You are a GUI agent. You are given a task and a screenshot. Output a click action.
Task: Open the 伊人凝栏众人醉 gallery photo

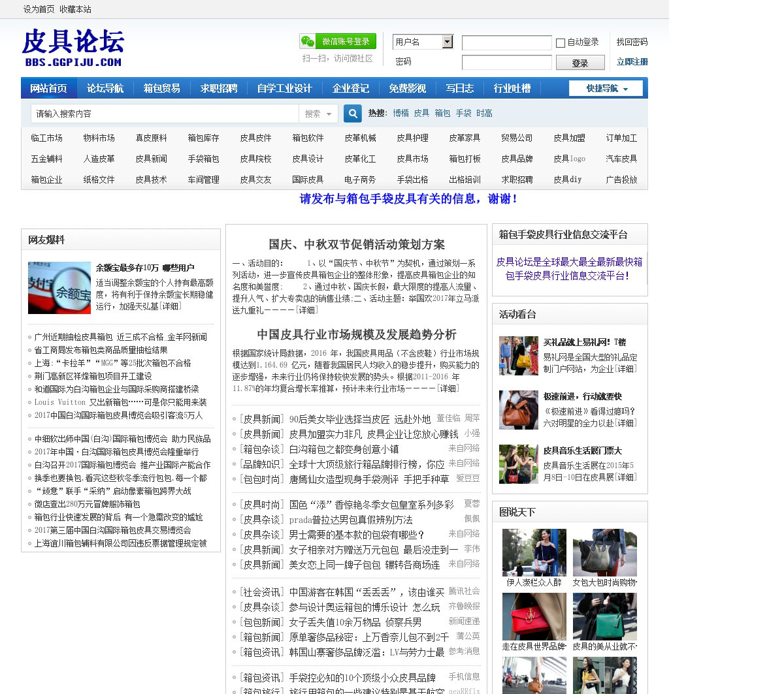[x=534, y=552]
